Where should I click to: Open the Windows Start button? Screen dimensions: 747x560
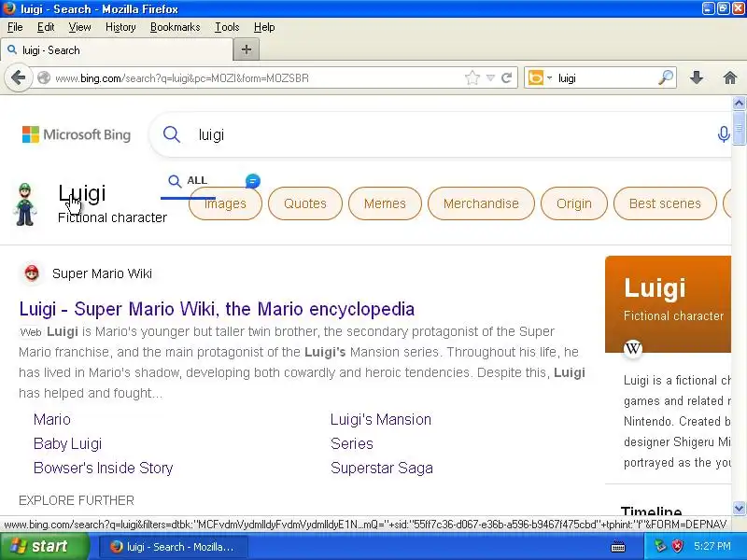point(44,546)
